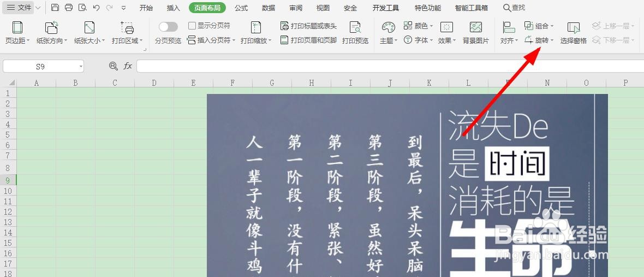Open the 审阅 tab
644x277 pixels.
point(296,8)
